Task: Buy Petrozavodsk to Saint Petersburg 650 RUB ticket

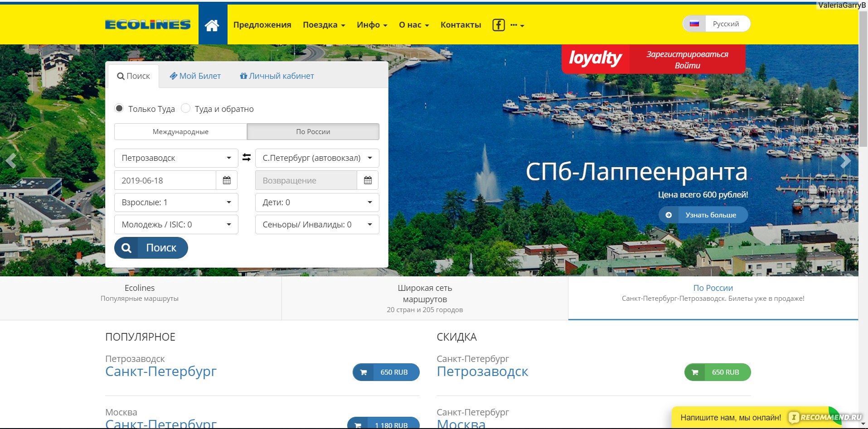Action: click(x=386, y=372)
